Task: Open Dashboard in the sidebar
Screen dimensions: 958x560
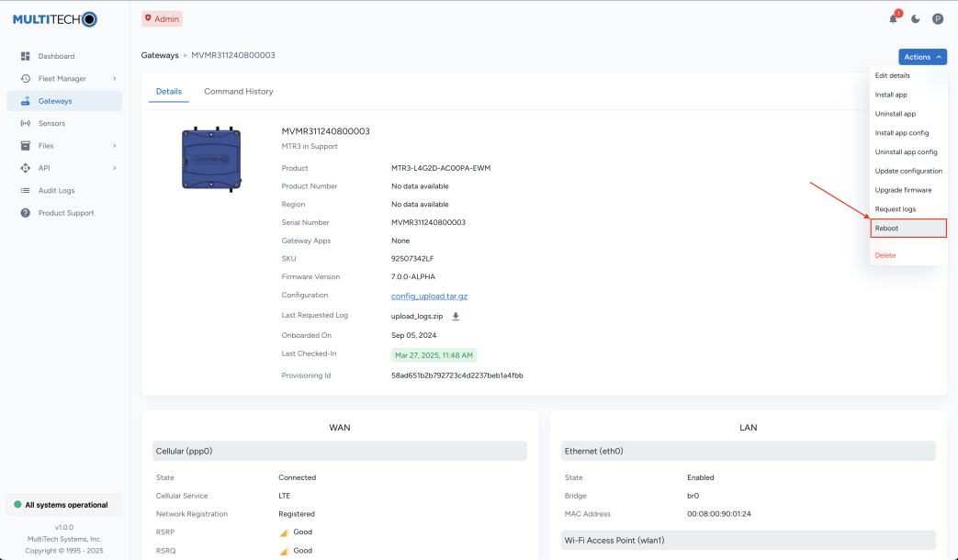Action: pos(64,56)
